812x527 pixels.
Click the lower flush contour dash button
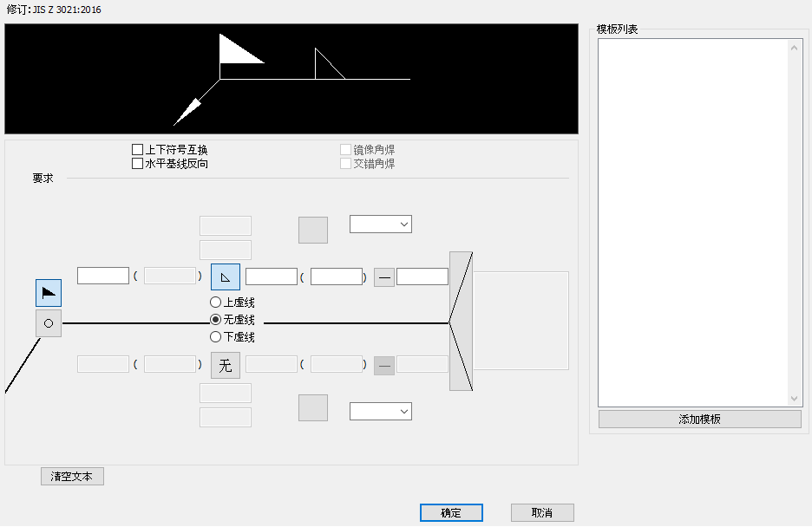click(x=383, y=365)
